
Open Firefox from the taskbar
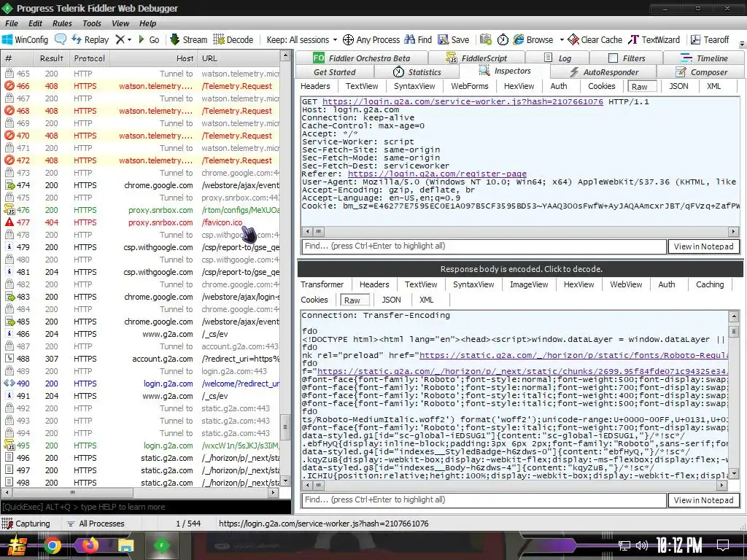coord(90,545)
